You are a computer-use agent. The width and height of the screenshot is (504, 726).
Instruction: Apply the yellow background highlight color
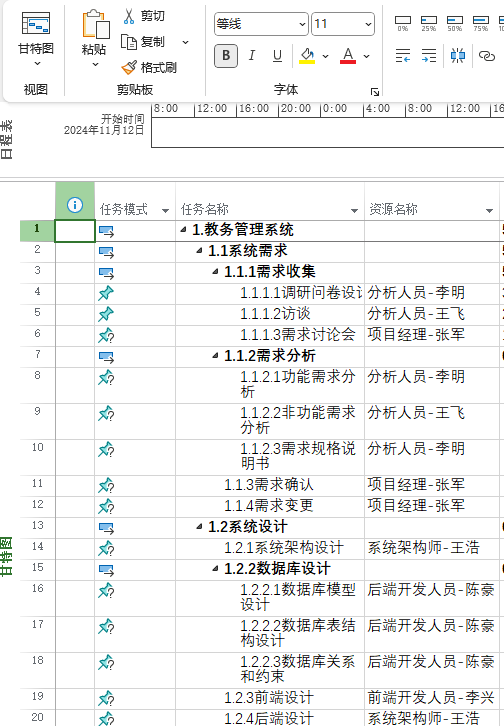[x=307, y=56]
